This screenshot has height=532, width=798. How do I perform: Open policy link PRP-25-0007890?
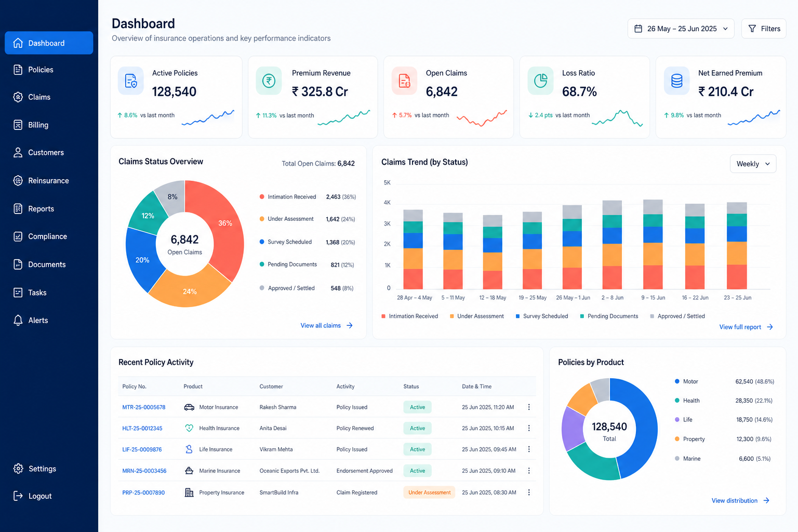coord(143,493)
